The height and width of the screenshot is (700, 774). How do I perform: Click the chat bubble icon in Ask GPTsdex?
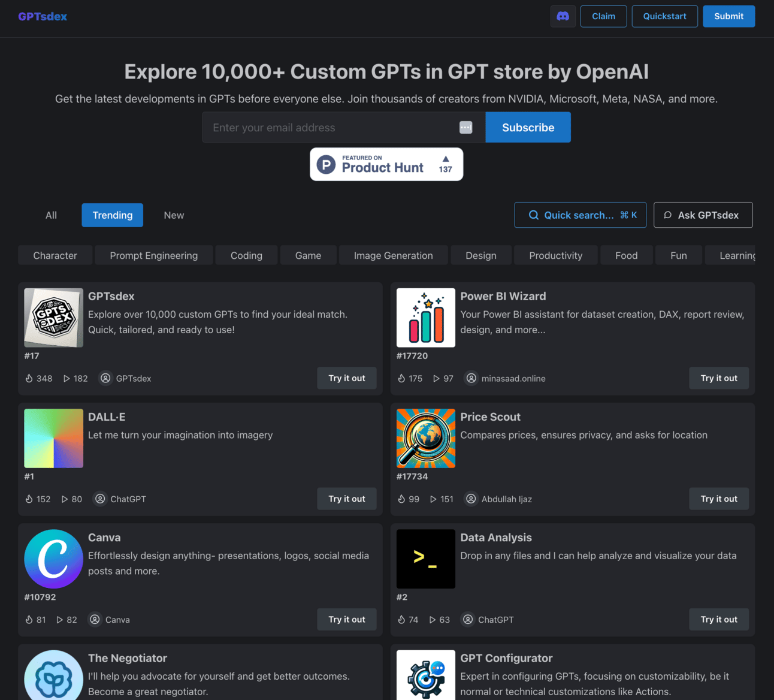[667, 215]
